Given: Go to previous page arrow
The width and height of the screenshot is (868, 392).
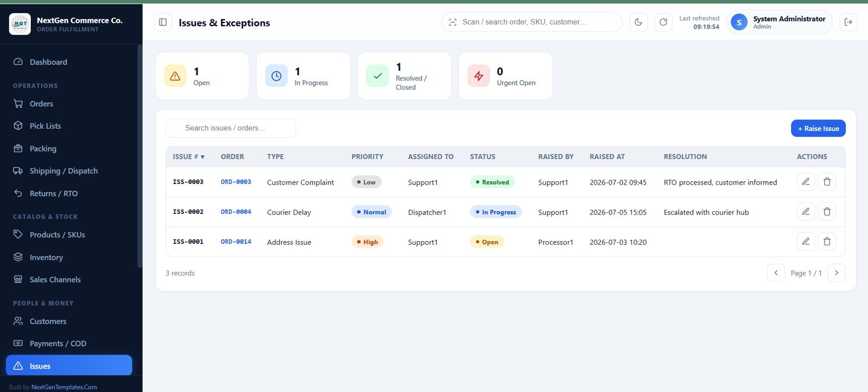Looking at the screenshot, I should [x=776, y=273].
